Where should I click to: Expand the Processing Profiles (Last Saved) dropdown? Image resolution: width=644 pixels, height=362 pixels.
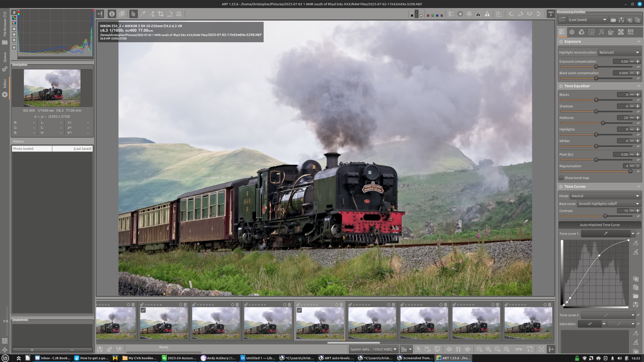point(587,20)
